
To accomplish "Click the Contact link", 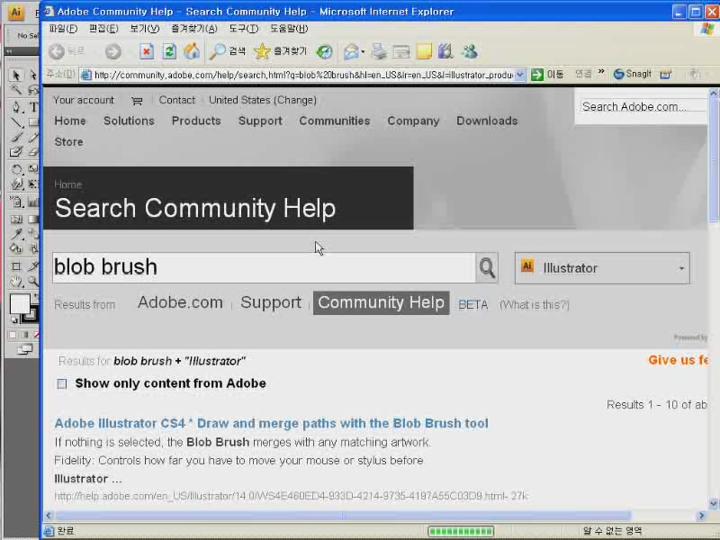I will pos(177,100).
